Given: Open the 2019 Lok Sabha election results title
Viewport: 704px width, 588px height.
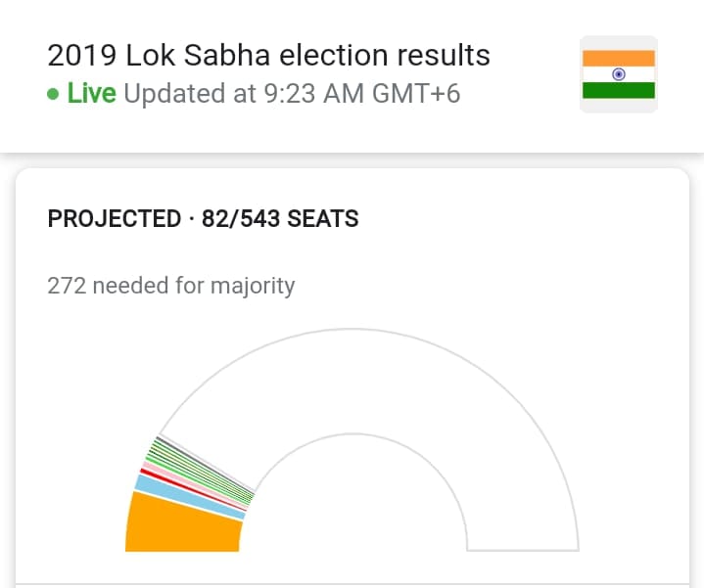Looking at the screenshot, I should pyautogui.click(x=268, y=56).
